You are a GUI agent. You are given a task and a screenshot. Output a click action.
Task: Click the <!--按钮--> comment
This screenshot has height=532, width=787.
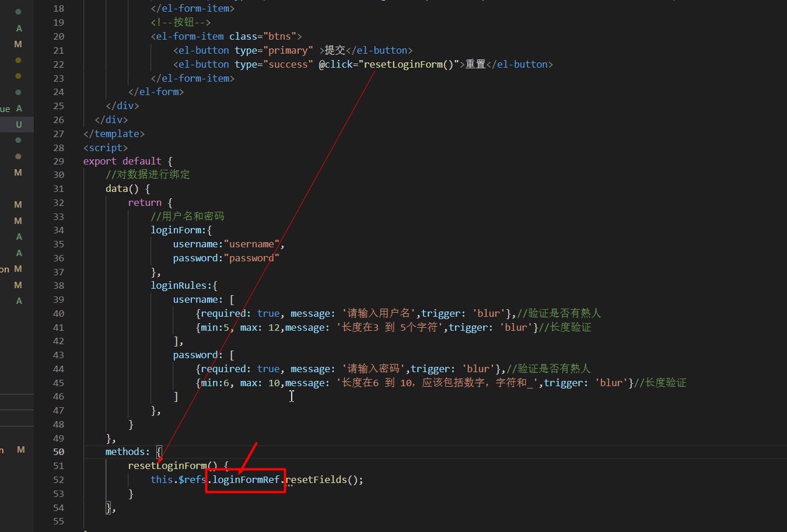pos(181,22)
